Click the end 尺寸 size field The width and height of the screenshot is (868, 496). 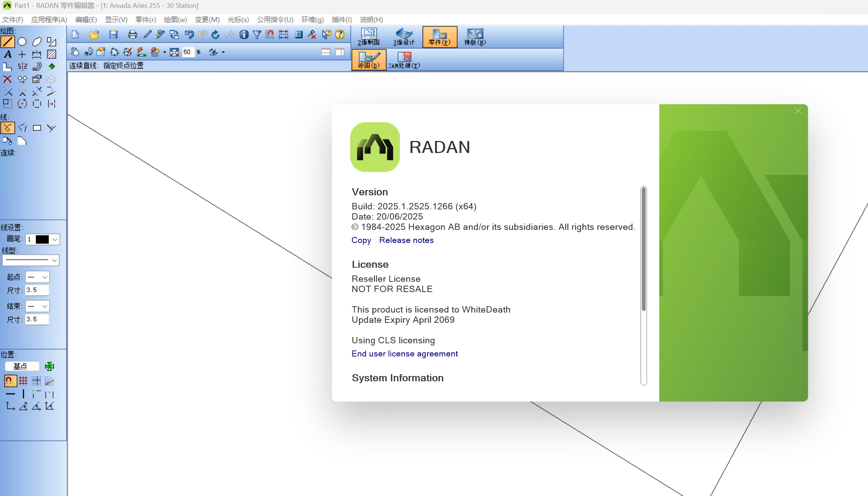(x=37, y=319)
